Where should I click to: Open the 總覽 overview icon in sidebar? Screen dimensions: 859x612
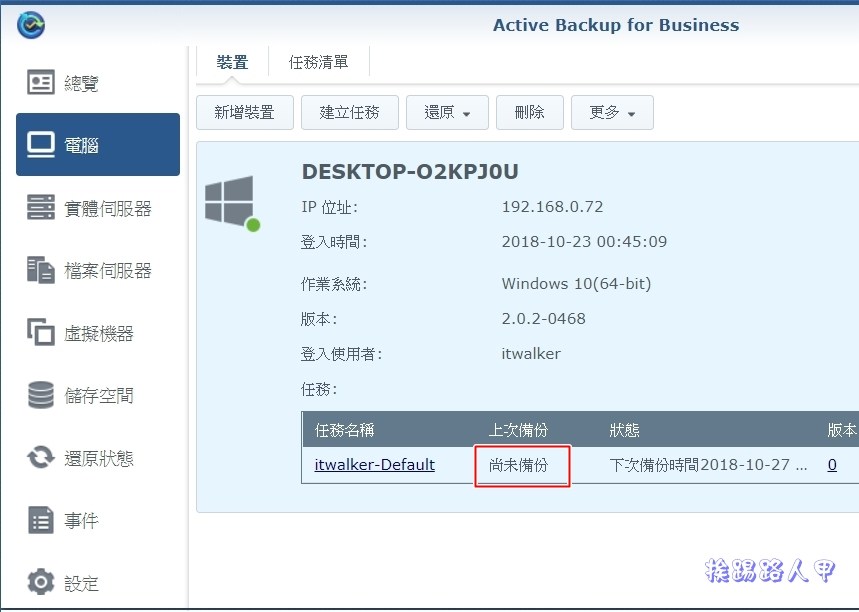click(41, 82)
